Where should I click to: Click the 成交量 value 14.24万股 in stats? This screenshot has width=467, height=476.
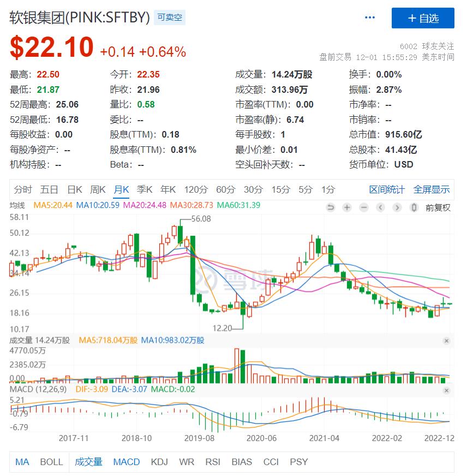(292, 74)
